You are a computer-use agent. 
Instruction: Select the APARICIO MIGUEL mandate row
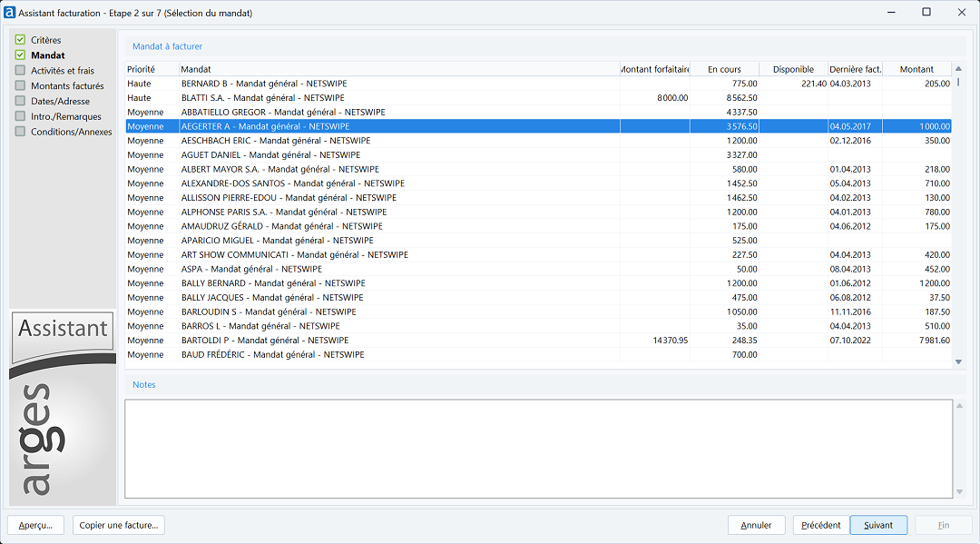(538, 241)
